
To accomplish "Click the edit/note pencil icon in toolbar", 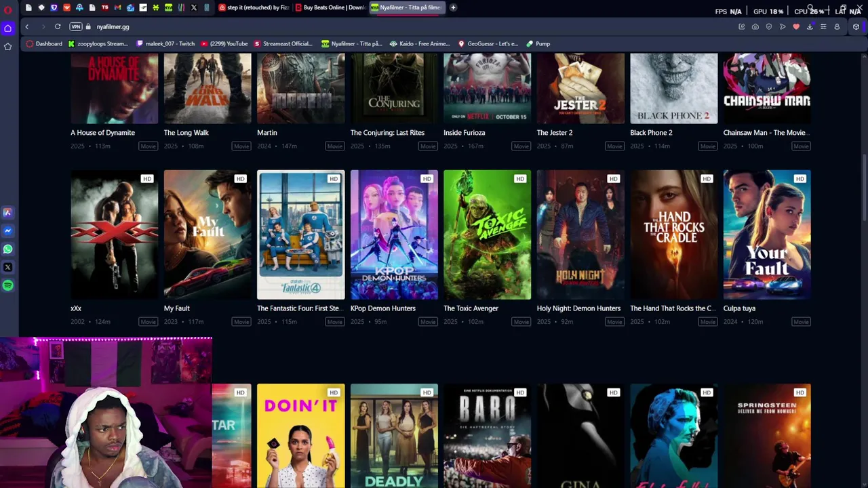I will tap(742, 26).
